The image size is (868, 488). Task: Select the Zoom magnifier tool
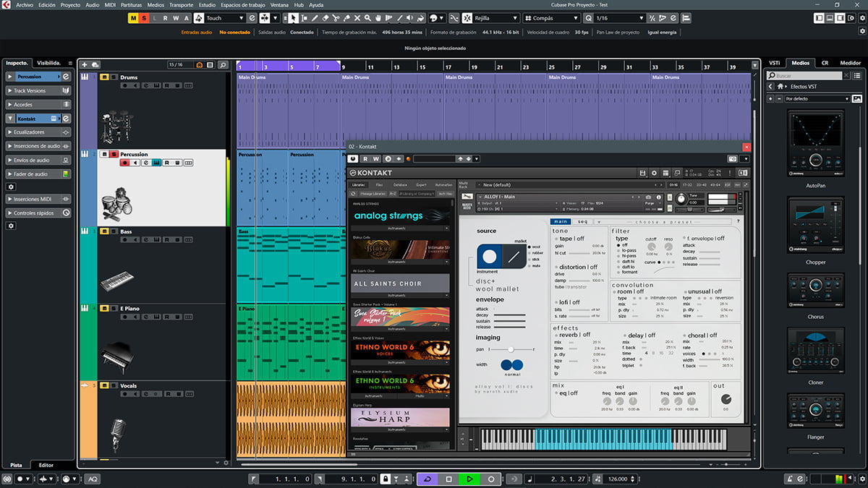pos(369,18)
